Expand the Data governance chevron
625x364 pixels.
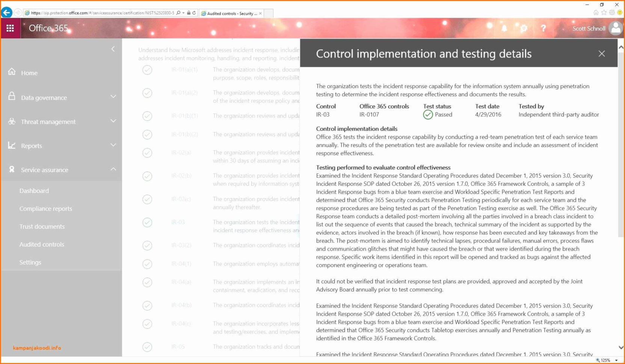coord(113,97)
